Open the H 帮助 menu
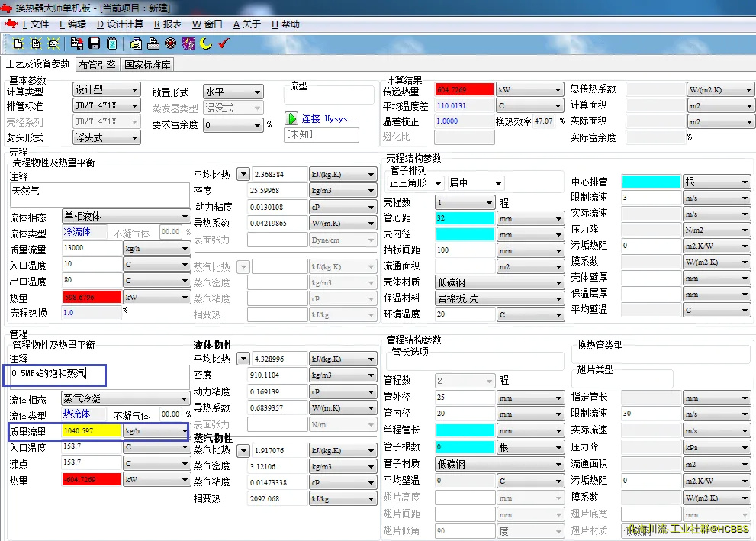This screenshot has height=541, width=756. [285, 24]
